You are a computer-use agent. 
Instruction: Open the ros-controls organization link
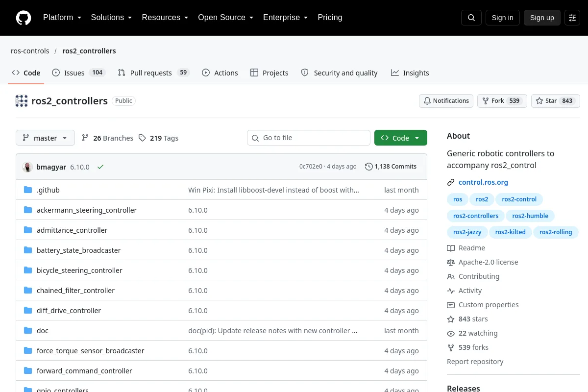(x=30, y=51)
